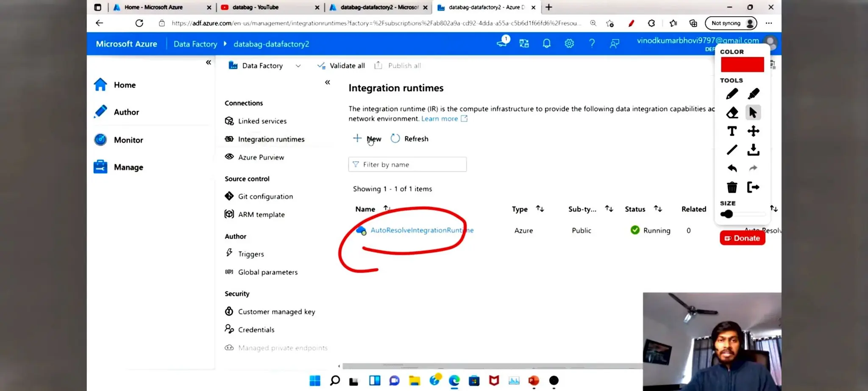Click Publish all

[x=398, y=65]
